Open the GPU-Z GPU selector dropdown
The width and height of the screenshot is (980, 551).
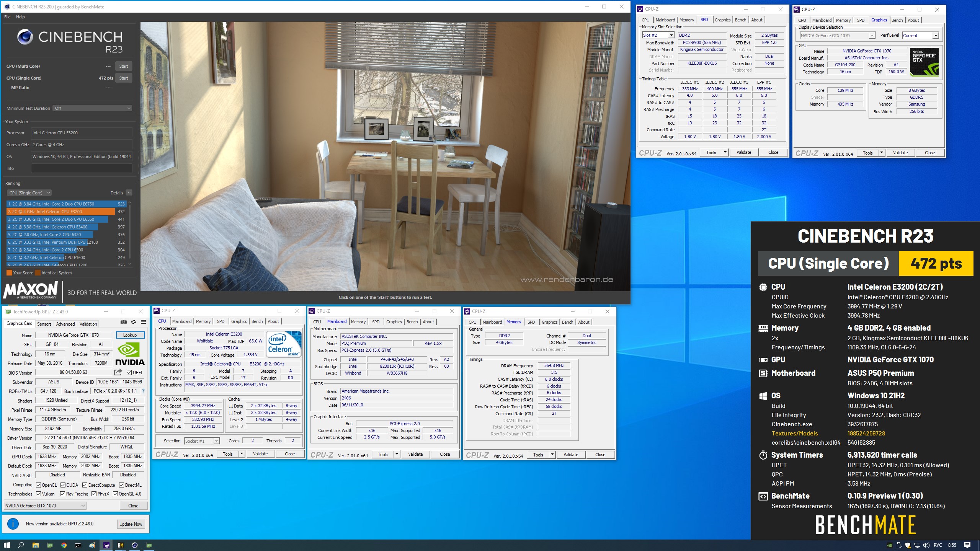coord(45,506)
